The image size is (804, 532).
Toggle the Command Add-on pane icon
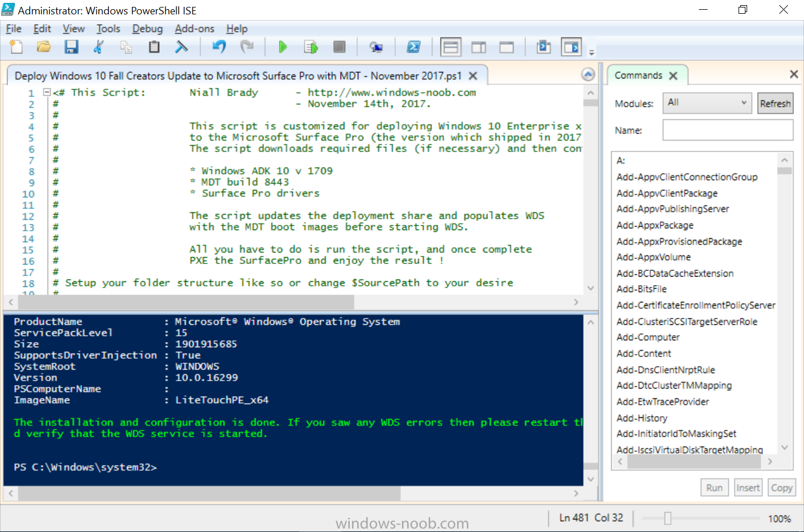click(571, 47)
